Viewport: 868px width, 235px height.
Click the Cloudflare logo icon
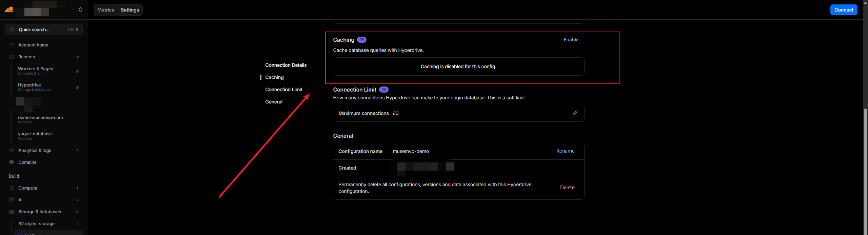tap(9, 9)
